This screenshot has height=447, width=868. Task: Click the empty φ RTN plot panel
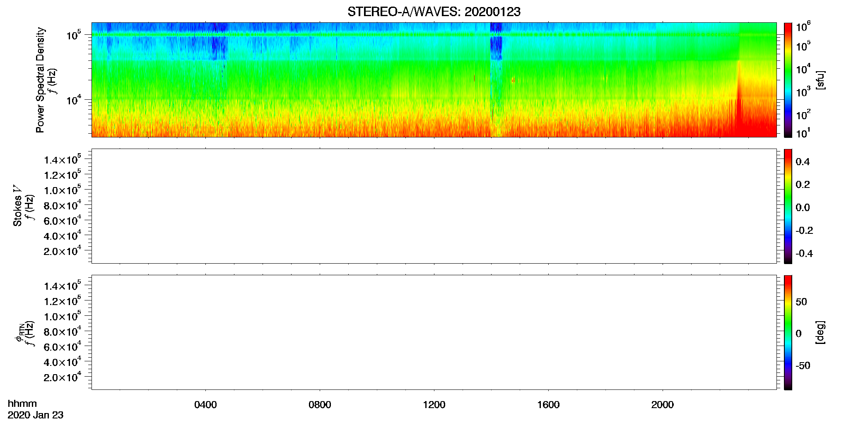point(434,332)
